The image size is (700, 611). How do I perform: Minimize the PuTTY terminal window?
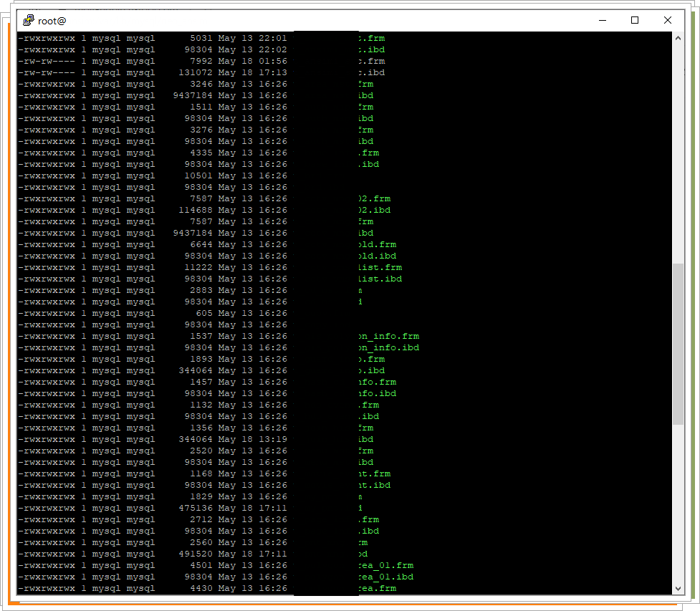tap(603, 21)
